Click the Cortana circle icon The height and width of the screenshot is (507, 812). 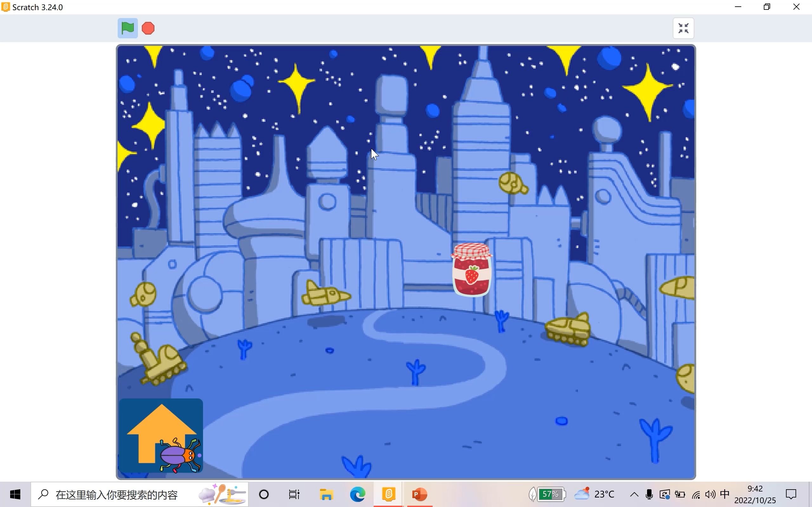click(264, 494)
